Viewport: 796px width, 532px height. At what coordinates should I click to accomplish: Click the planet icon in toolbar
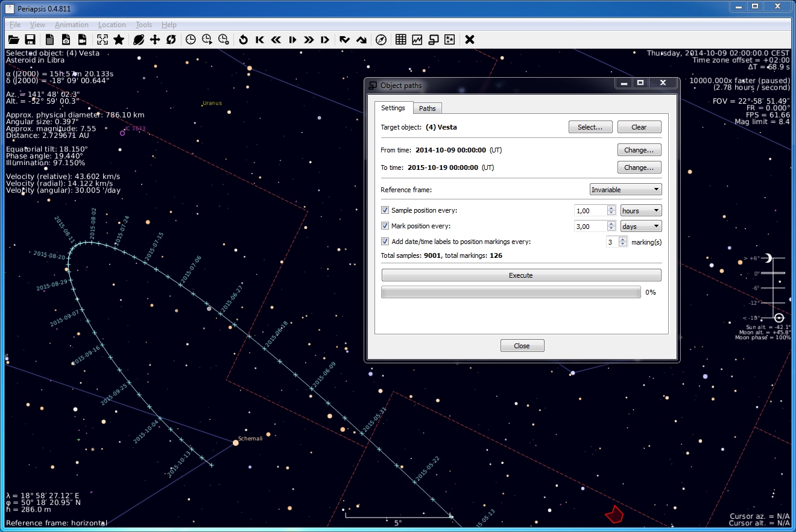pyautogui.click(x=139, y=40)
